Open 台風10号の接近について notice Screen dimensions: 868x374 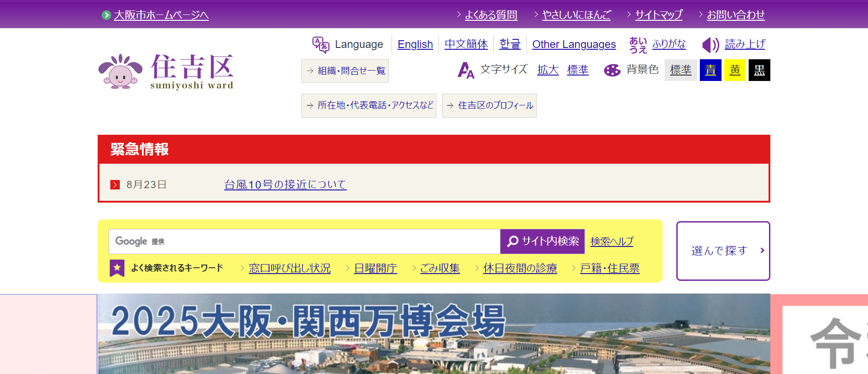pyautogui.click(x=285, y=185)
